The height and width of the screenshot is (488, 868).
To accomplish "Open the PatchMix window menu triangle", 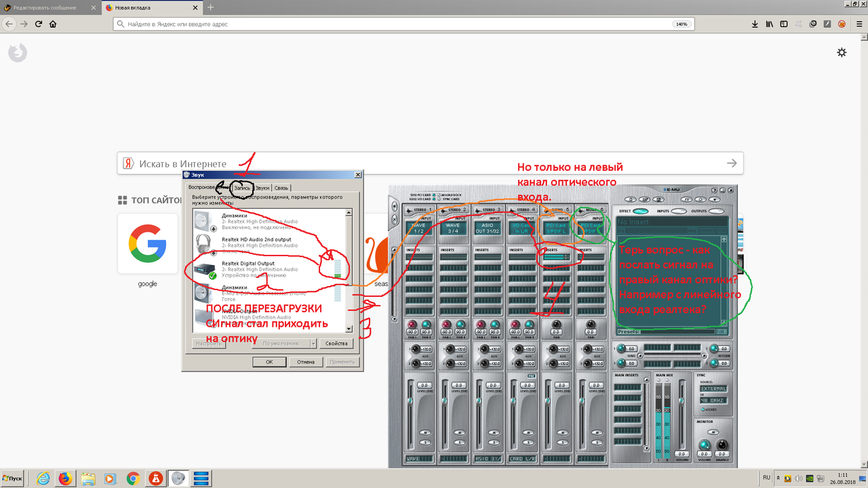I will click(x=714, y=199).
